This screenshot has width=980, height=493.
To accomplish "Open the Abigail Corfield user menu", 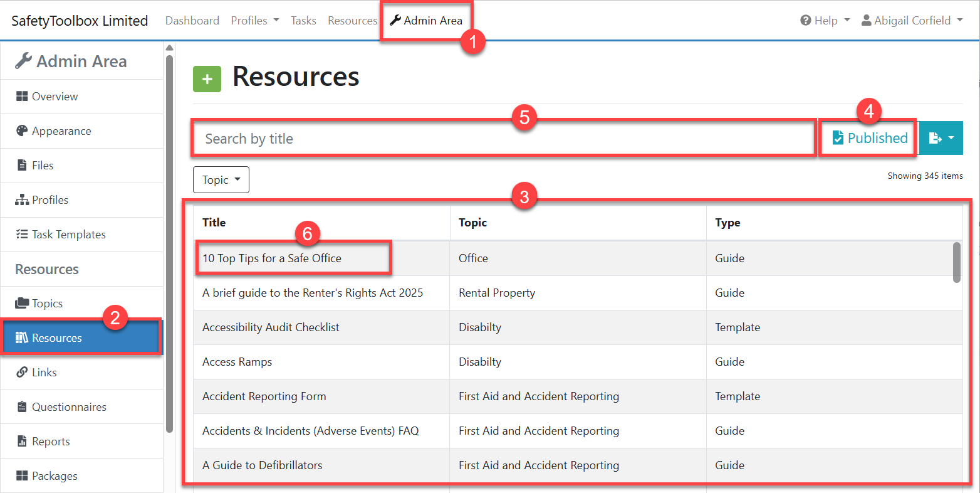I will [912, 21].
